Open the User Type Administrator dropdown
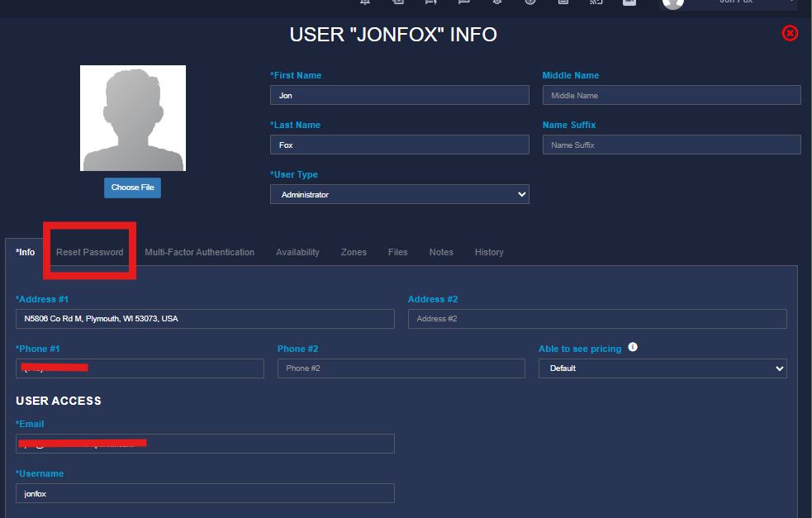Image resolution: width=812 pixels, height=518 pixels. 399,194
